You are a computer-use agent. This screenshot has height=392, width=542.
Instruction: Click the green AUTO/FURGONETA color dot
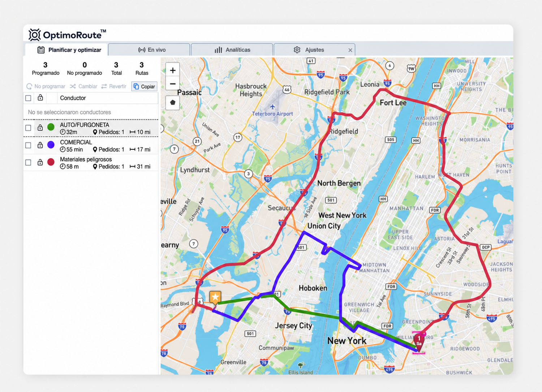51,127
